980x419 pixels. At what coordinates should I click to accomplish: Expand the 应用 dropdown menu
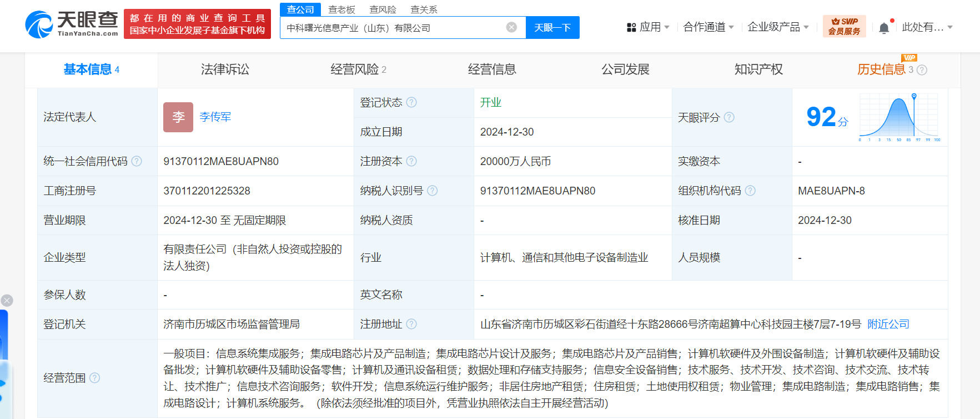[648, 27]
